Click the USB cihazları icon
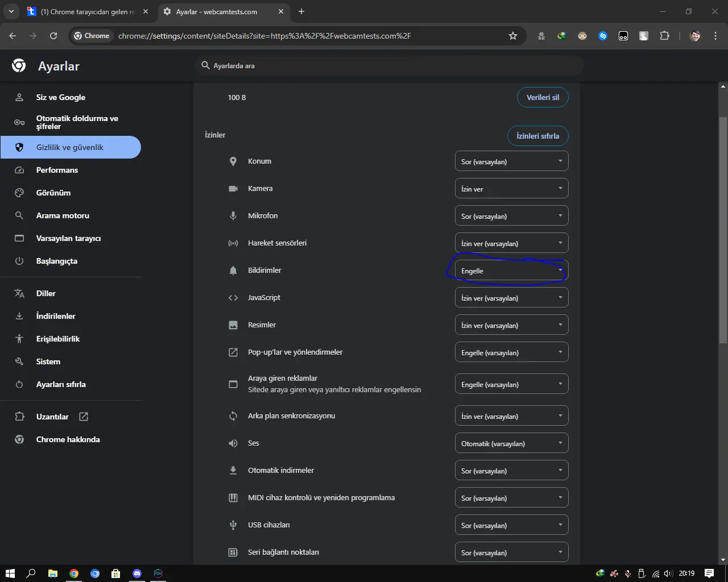The image size is (728, 582). (233, 525)
